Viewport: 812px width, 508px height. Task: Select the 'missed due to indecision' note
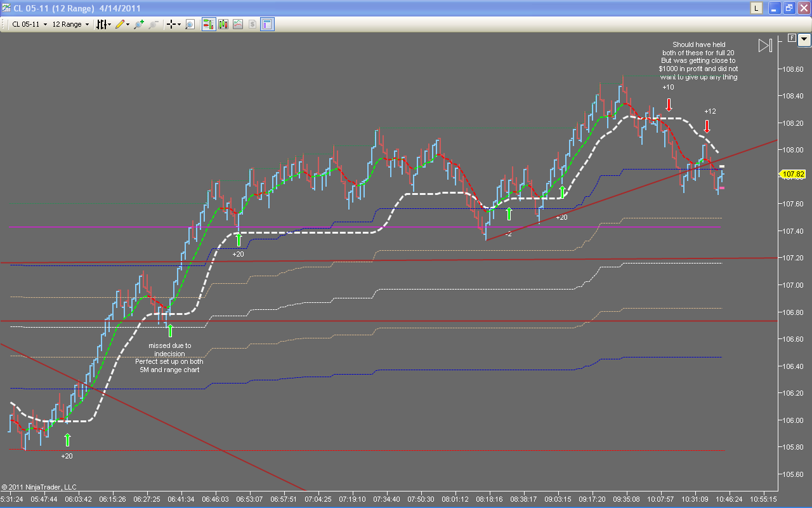[x=169, y=358]
